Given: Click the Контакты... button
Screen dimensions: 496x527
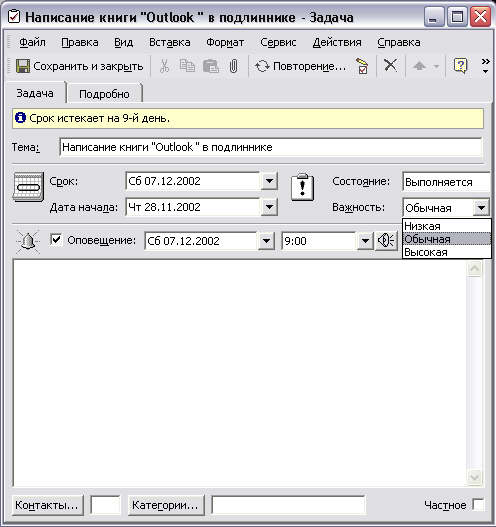Looking at the screenshot, I should pos(47,505).
